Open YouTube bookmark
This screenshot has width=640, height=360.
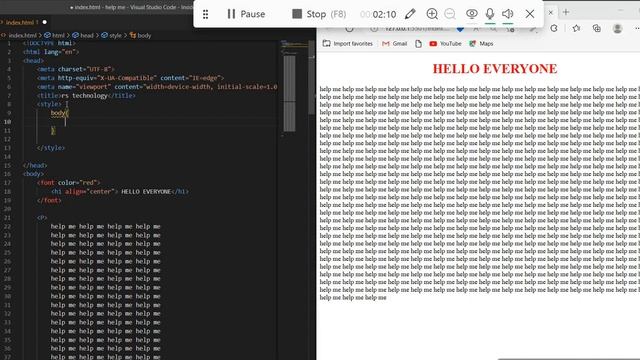pos(445,44)
